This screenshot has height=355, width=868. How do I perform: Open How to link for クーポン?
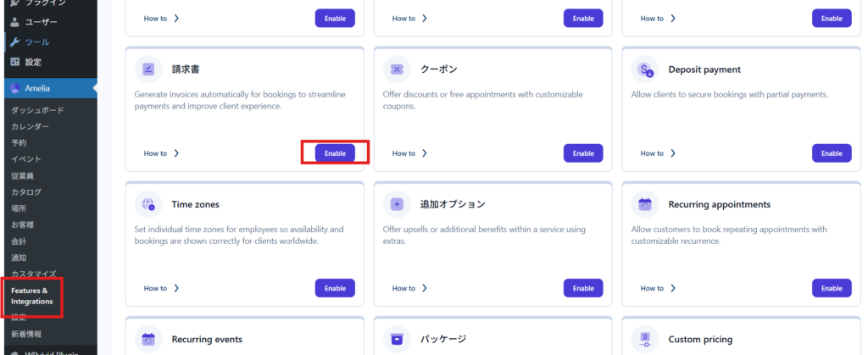[x=409, y=153]
